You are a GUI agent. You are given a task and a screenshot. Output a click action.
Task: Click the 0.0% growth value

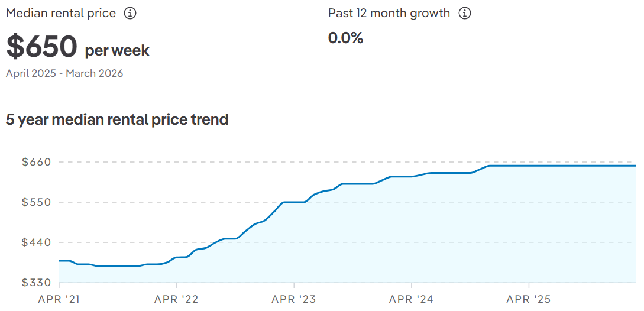click(x=345, y=38)
